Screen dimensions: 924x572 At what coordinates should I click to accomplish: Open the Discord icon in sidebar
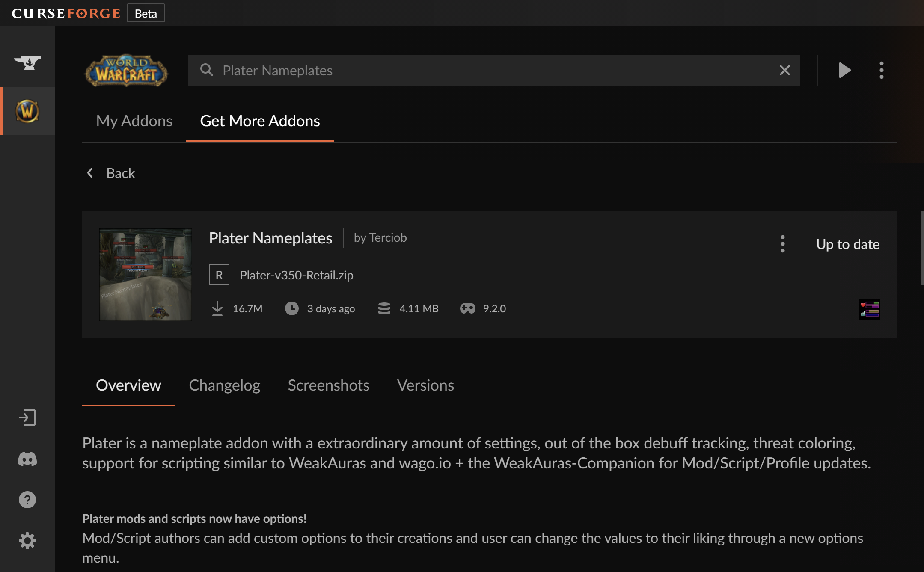(x=27, y=459)
